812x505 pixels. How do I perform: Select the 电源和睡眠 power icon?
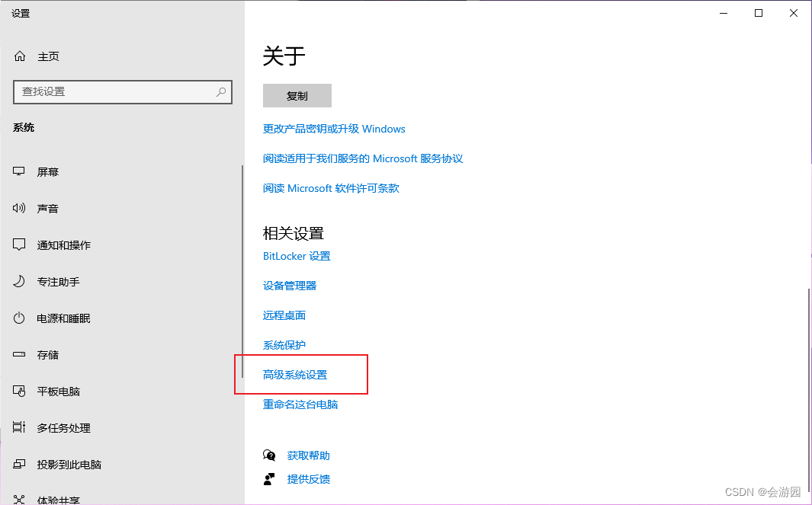[18, 318]
